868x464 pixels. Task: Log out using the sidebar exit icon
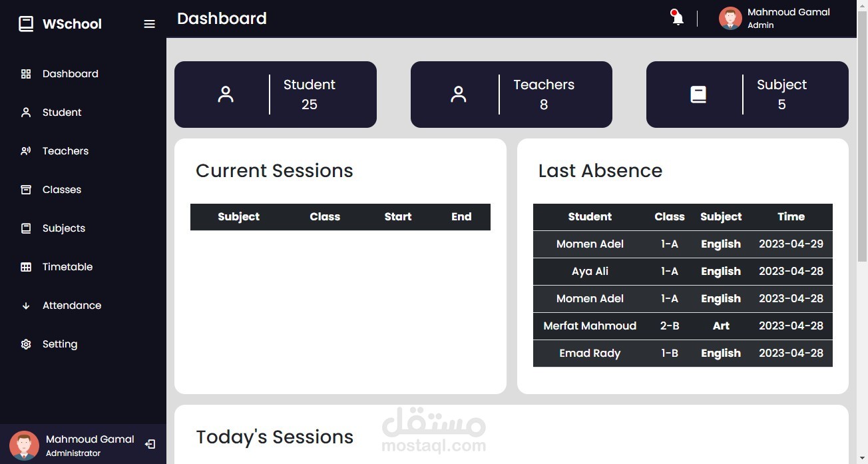(150, 444)
